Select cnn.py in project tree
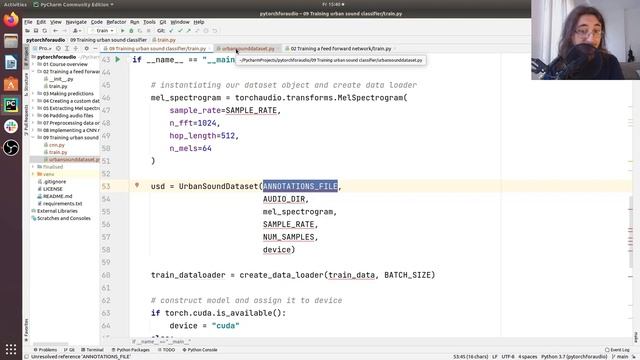Screen dimensions: 640x360 click(57, 145)
